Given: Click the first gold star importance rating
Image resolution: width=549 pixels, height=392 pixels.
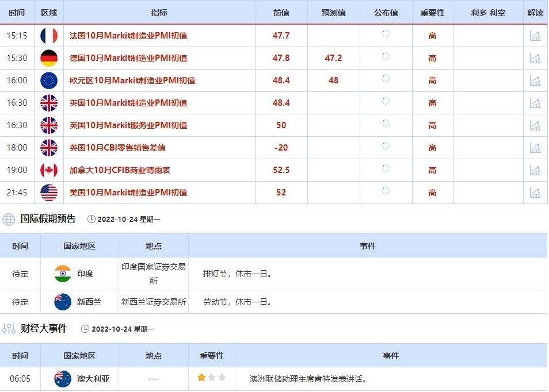Looking at the screenshot, I should click(x=201, y=378).
